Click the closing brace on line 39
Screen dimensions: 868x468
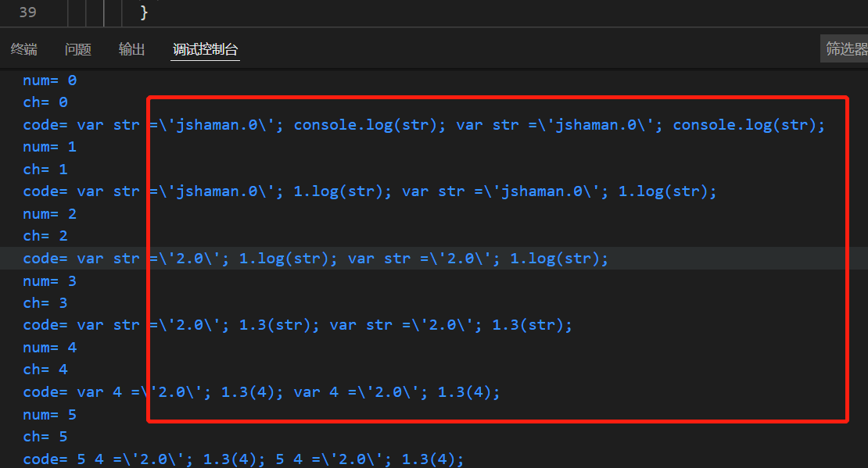pyautogui.click(x=143, y=13)
